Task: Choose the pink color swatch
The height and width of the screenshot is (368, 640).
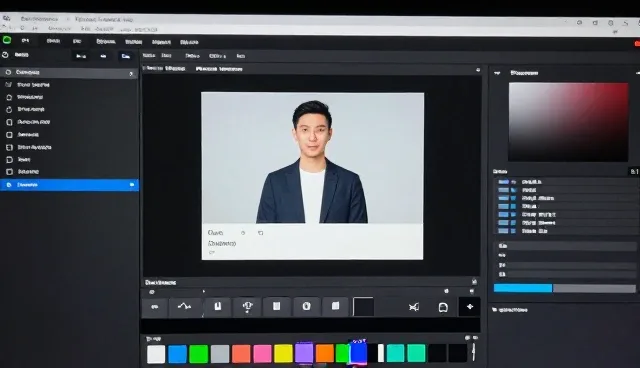Action: [x=262, y=354]
